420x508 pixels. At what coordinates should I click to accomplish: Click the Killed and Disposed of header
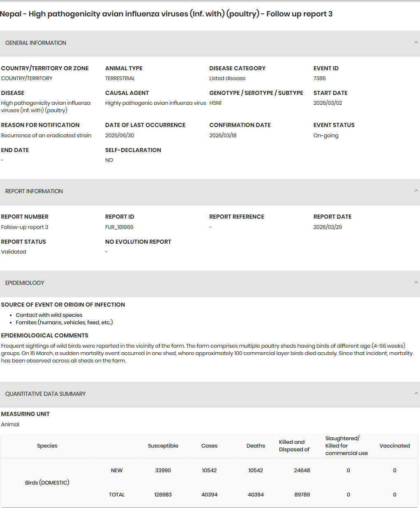pos(294,446)
